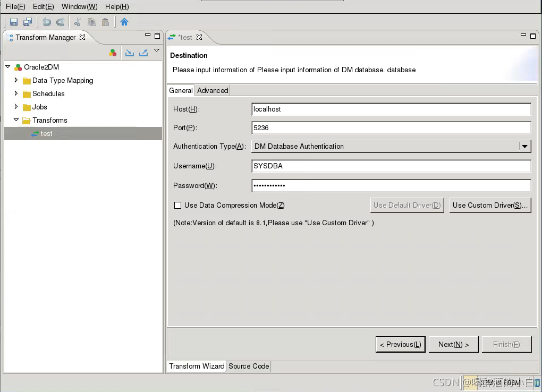The image size is (542, 392).
Task: Open the Transform Manager view menu arrow
Action: (x=157, y=50)
